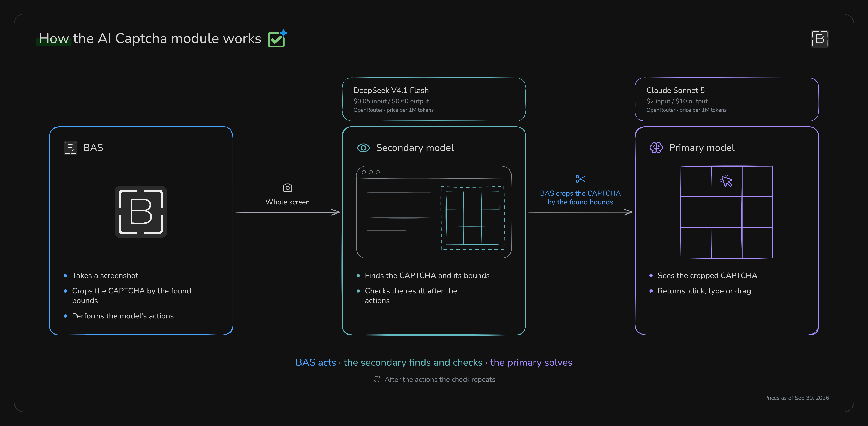Click the large BAS logo in the BAS card
868x426 pixels.
tap(141, 212)
